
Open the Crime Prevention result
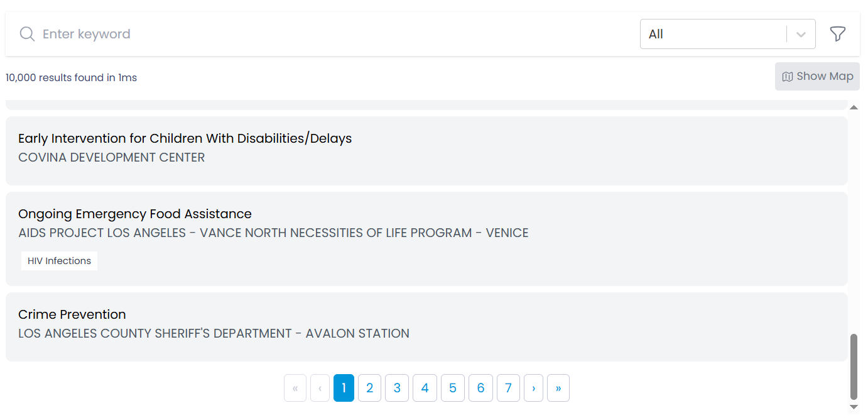pyautogui.click(x=72, y=314)
